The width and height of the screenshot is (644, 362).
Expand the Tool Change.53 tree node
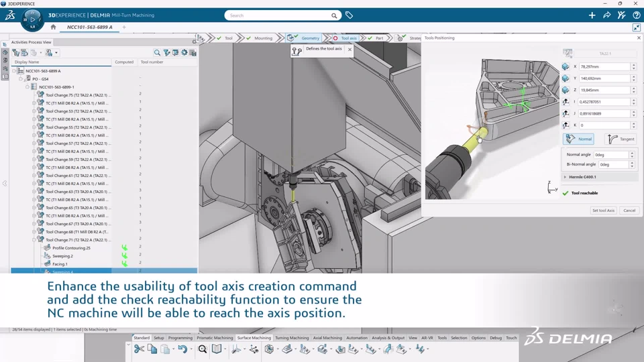pos(34,111)
